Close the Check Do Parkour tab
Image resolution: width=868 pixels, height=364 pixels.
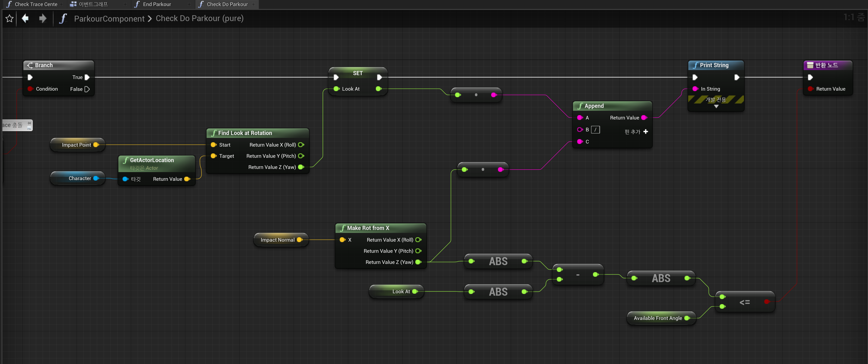pyautogui.click(x=253, y=4)
